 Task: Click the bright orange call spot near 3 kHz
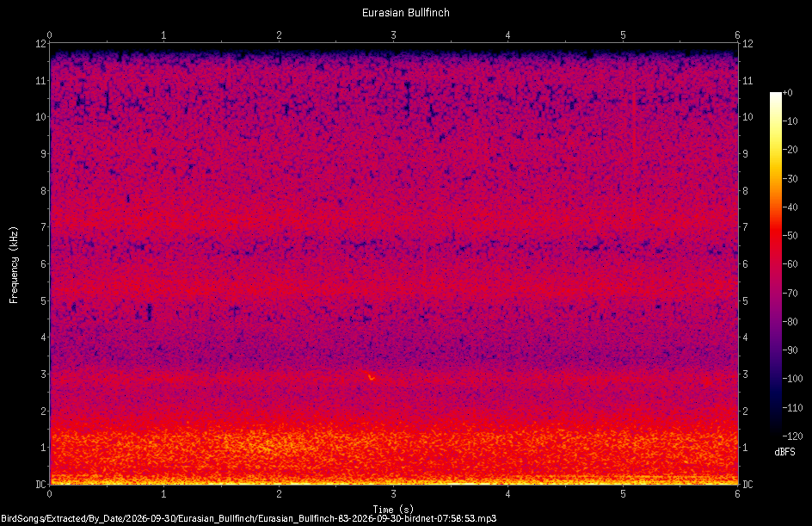coord(372,377)
